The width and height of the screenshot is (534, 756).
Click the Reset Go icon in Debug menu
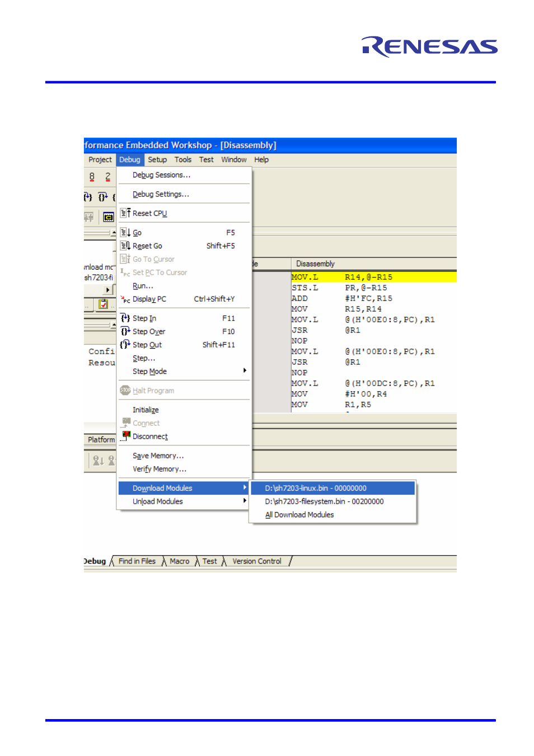pyautogui.click(x=125, y=246)
